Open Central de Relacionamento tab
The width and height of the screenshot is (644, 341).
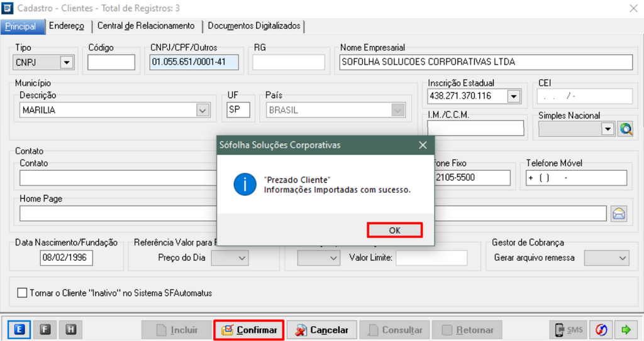click(146, 26)
